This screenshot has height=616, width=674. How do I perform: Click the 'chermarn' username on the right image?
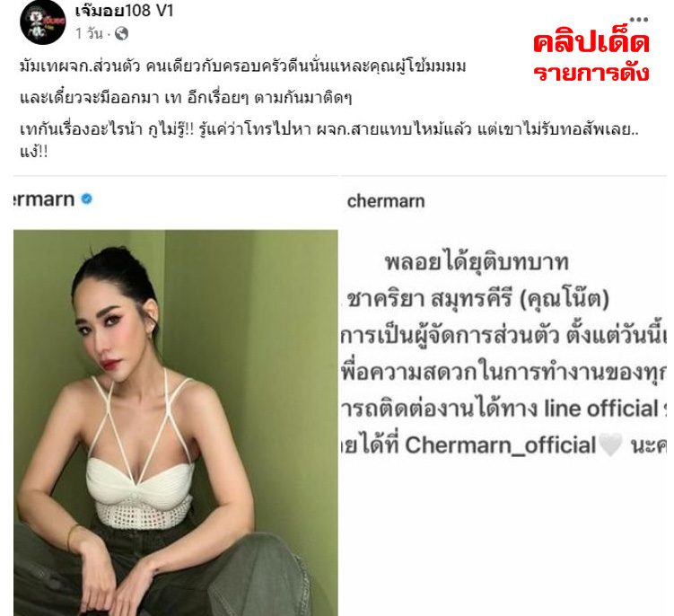point(386,201)
